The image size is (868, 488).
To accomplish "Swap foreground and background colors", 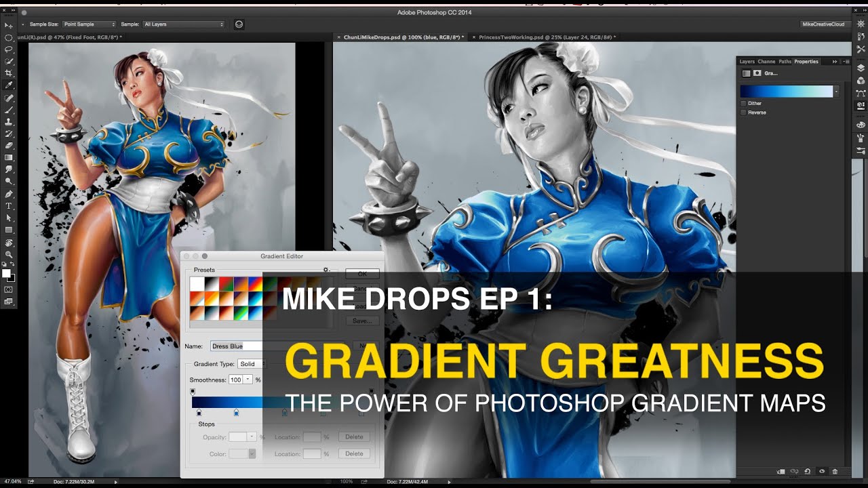I will point(12,264).
